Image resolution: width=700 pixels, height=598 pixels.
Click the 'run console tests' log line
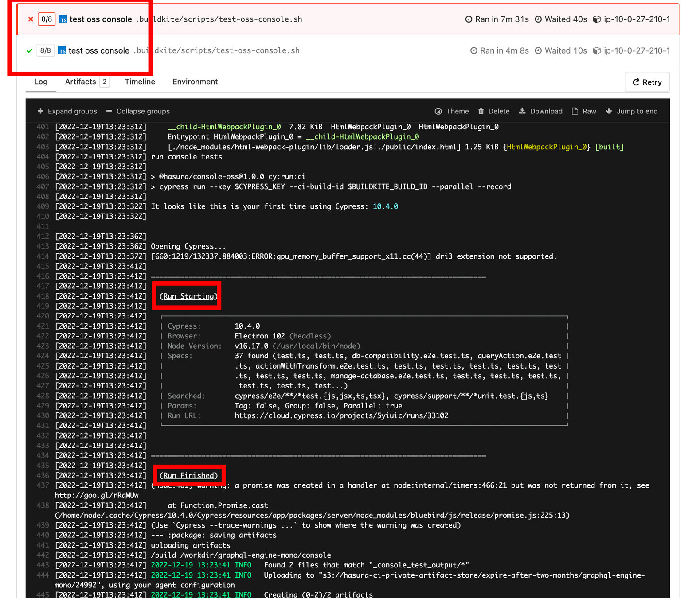186,157
